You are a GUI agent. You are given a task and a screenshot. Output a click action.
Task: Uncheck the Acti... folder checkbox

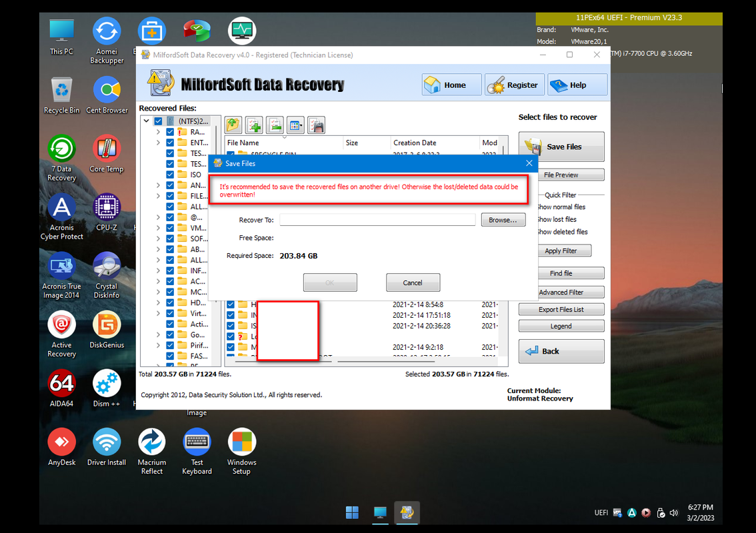tap(170, 324)
